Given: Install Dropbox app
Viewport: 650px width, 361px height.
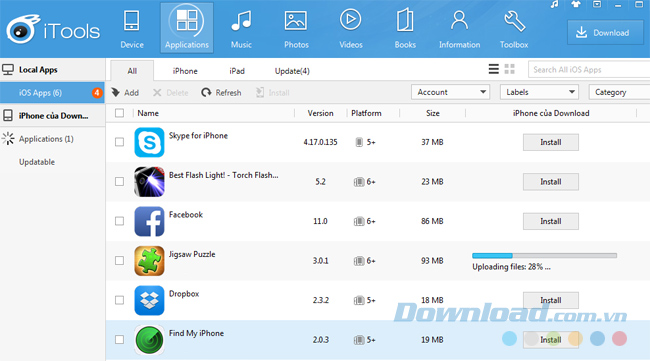Looking at the screenshot, I should (551, 300).
